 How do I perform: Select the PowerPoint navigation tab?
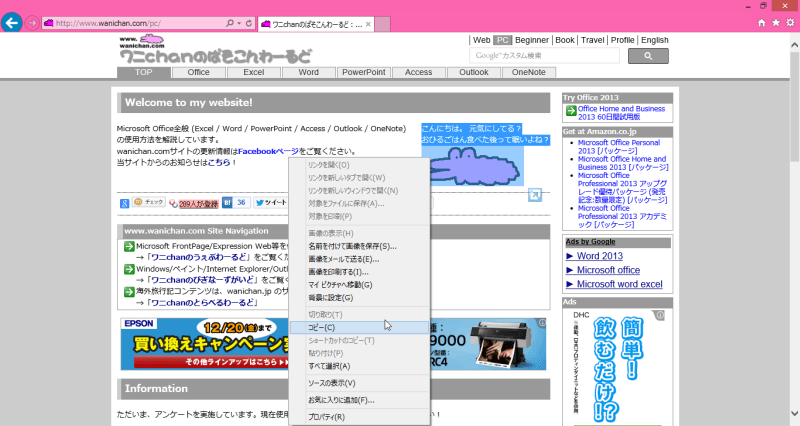364,72
